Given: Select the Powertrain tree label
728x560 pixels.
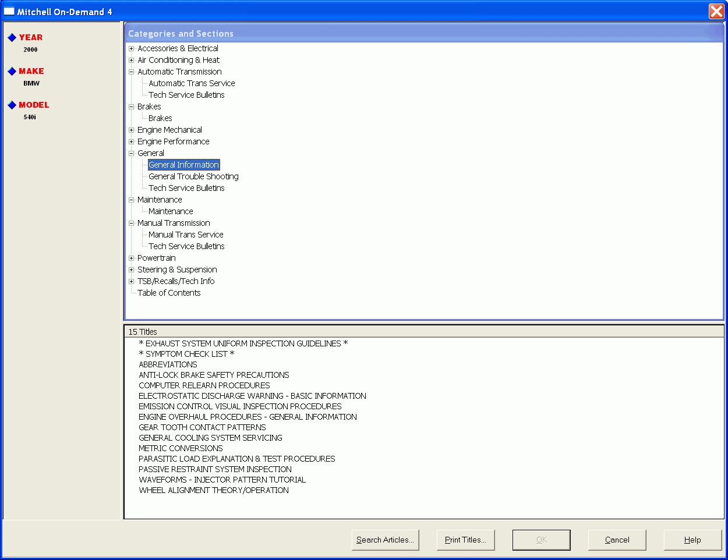Looking at the screenshot, I should click(156, 258).
